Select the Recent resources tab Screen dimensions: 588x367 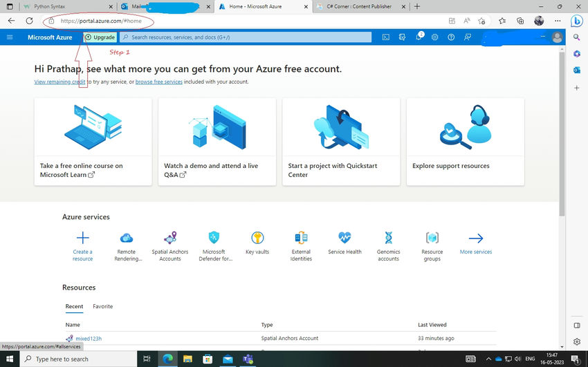coord(74,306)
